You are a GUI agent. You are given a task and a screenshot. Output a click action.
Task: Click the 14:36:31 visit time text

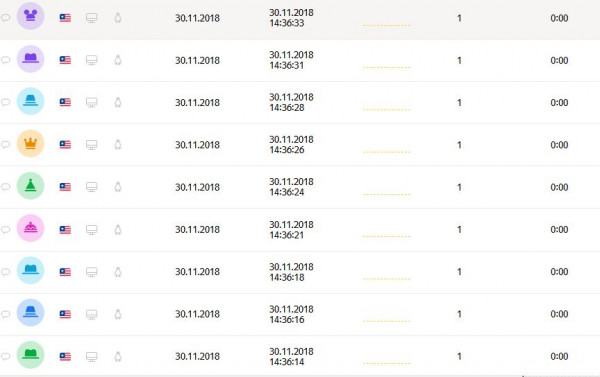coord(291,60)
